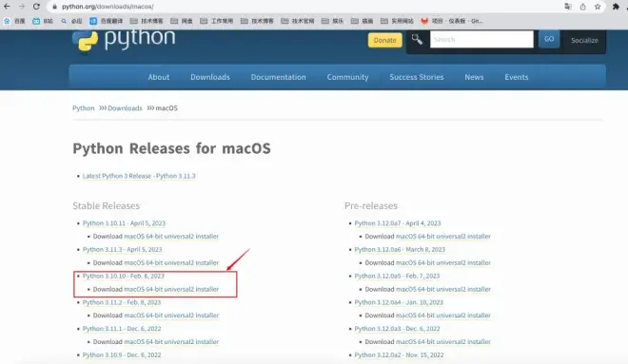Viewport: 628px width, 364px height.
Task: Open Python 3.12.0a2 - Nov. 15, 2022 pre-release
Action: pos(399,355)
